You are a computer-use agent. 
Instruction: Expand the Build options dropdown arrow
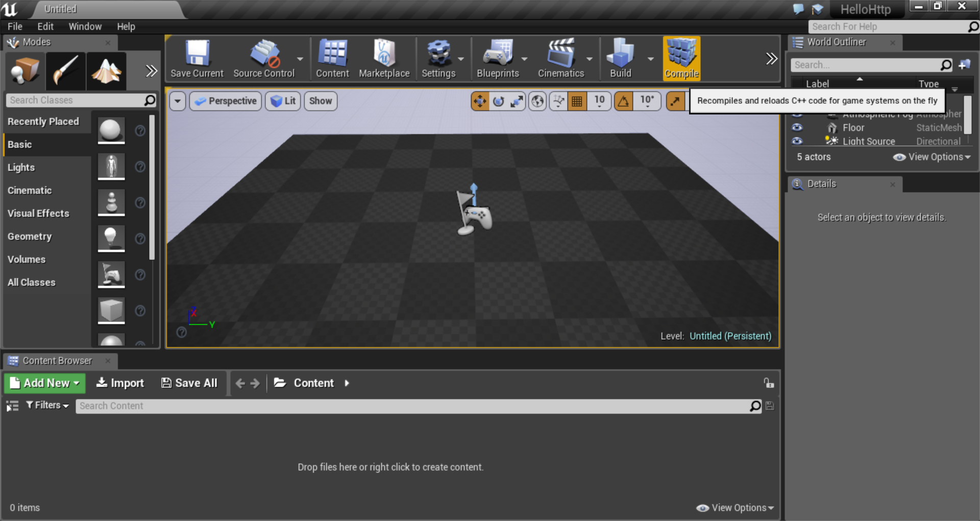pos(650,59)
